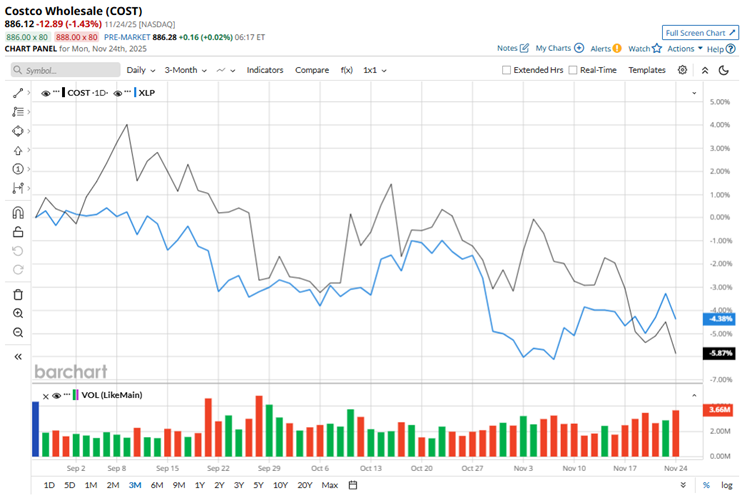Screen dimensions: 752x503
Task: Open the COST ellipsis options menu
Action: click(56, 92)
